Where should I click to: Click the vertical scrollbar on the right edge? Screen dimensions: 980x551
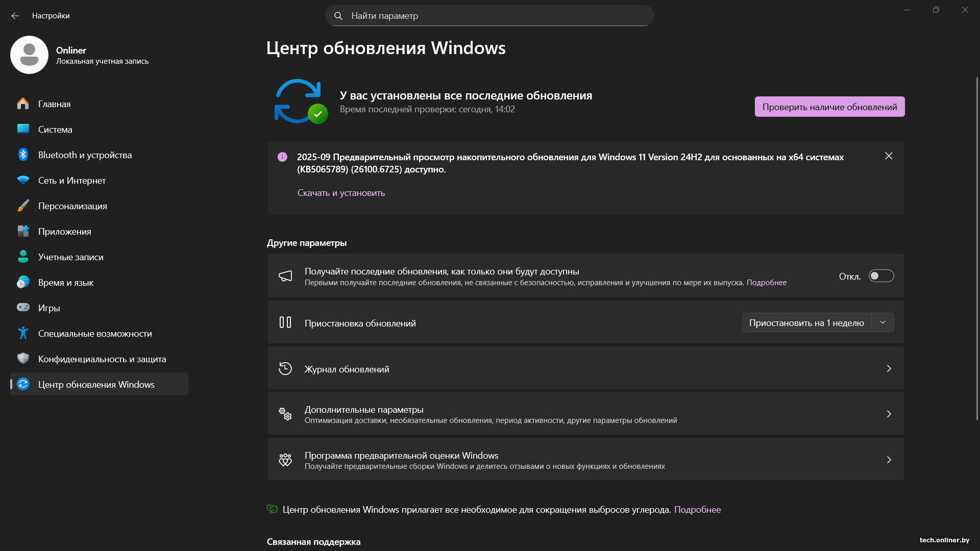click(x=977, y=248)
